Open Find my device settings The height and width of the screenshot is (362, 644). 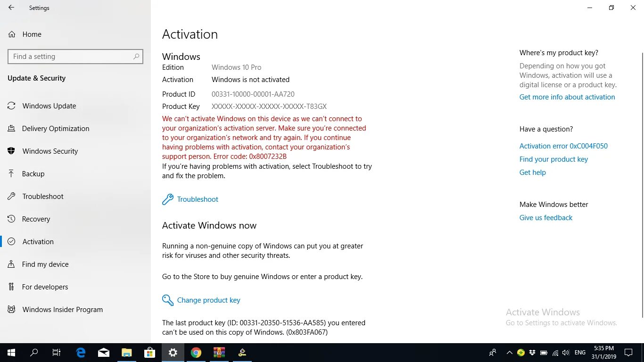(x=75, y=264)
